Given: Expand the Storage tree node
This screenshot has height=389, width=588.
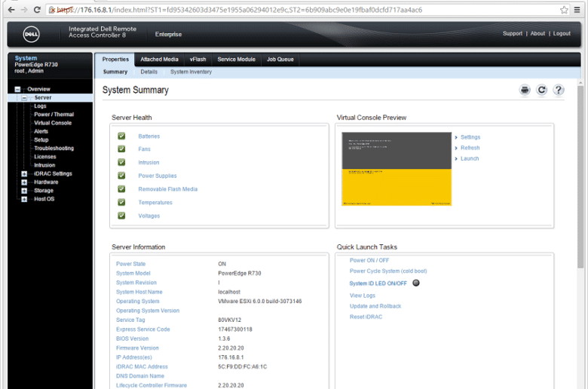Looking at the screenshot, I should 24,191.
